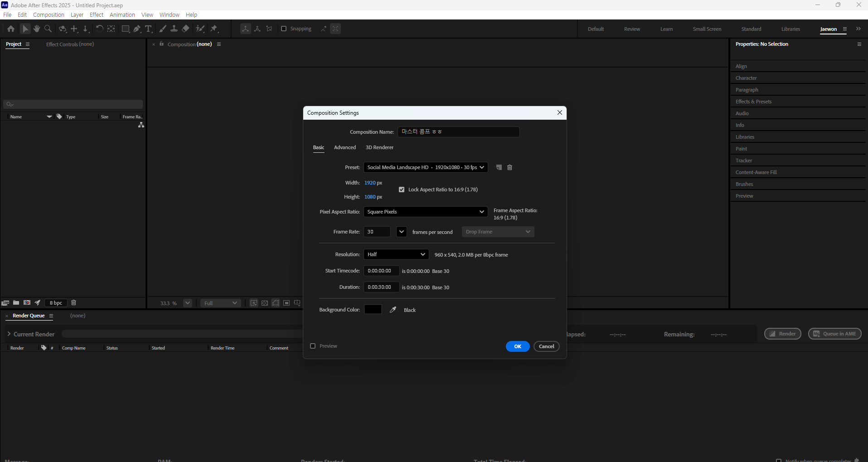Screen dimensions: 868x462
Task: Click the new composition icon in Project panel
Action: click(x=27, y=303)
